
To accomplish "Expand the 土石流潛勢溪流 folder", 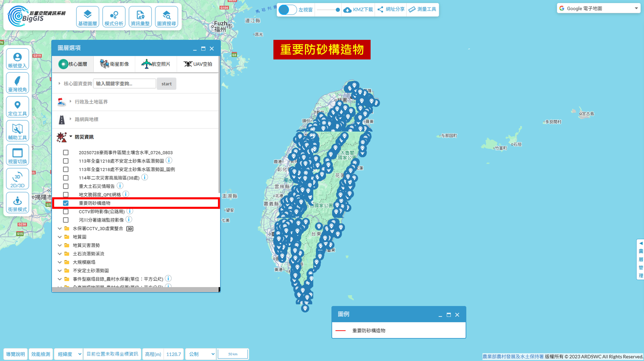I will pos(60,254).
